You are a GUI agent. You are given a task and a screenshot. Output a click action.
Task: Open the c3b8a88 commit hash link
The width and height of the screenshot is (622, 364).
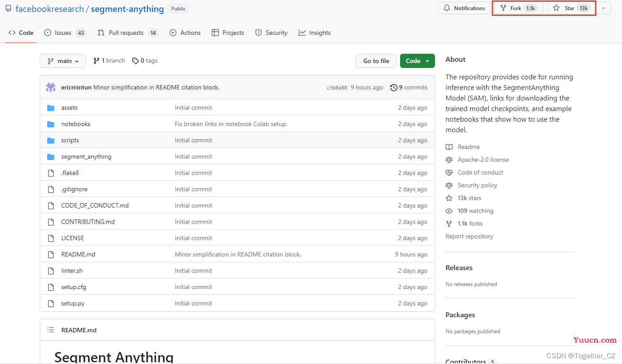337,88
